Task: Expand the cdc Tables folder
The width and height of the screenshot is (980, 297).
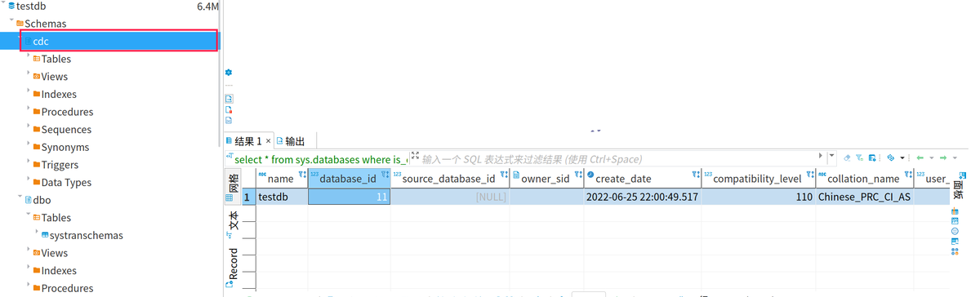Action: click(x=28, y=56)
